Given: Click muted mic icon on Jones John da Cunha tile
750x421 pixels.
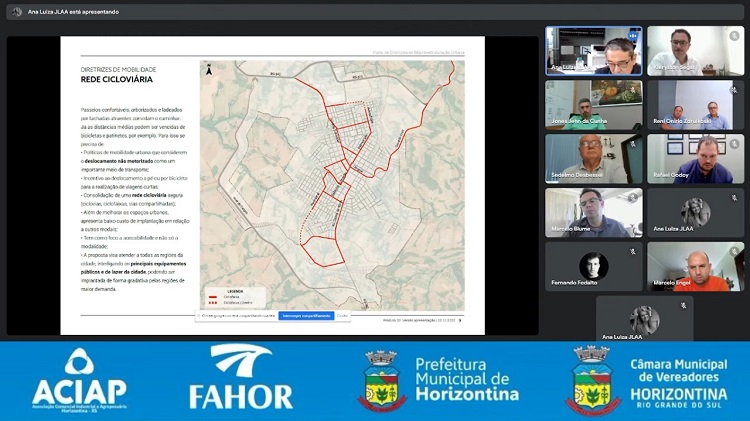Looking at the screenshot, I should [634, 88].
